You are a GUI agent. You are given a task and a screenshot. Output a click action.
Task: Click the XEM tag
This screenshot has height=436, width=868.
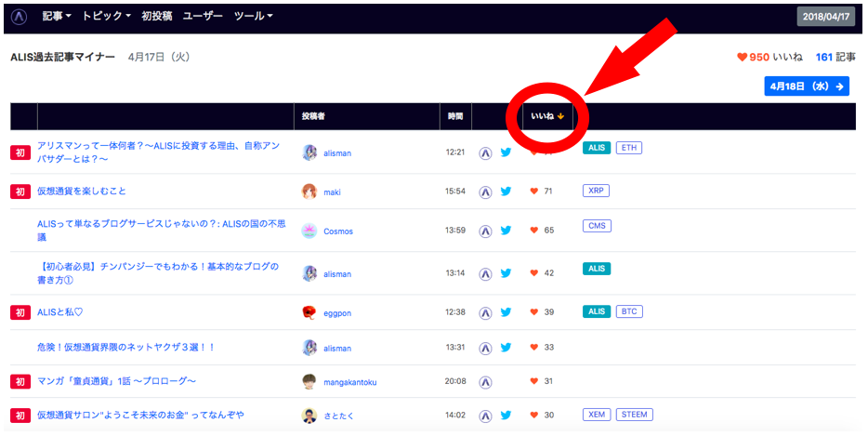pyautogui.click(x=597, y=415)
